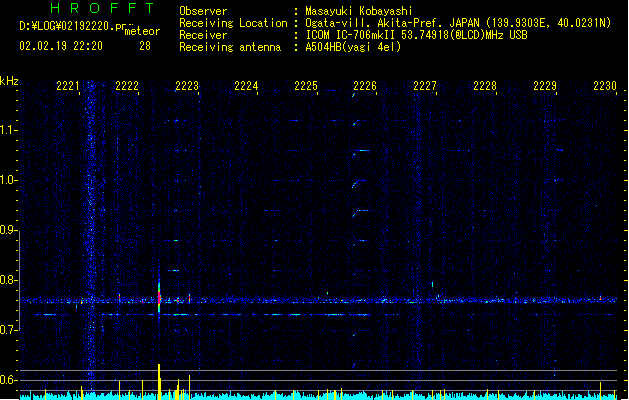
Task: Click the 2226 time axis marker
Action: tap(365, 86)
